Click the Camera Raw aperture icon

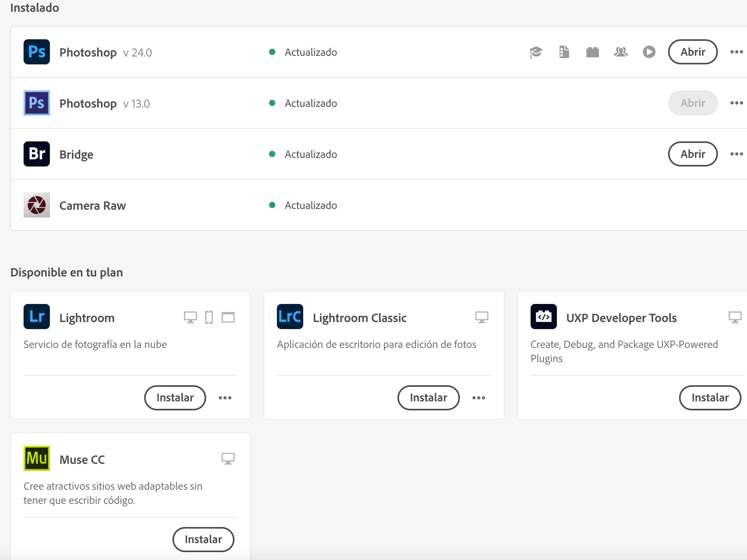click(x=37, y=205)
